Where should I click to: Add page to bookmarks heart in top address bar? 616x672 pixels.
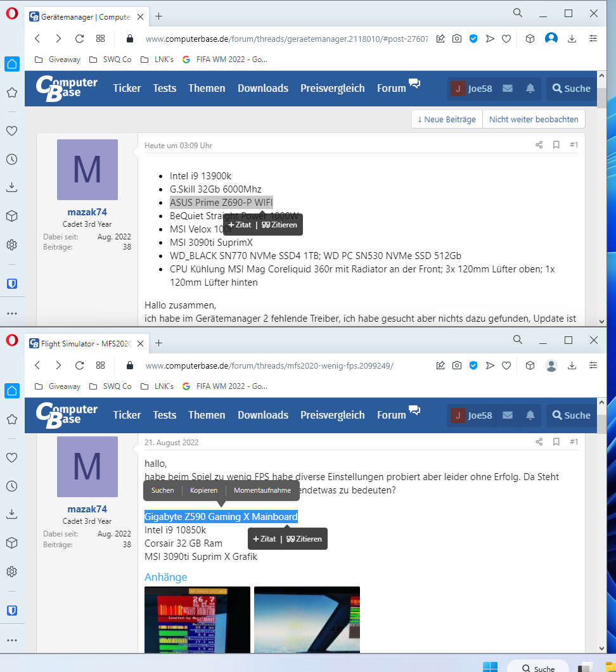[x=506, y=39]
